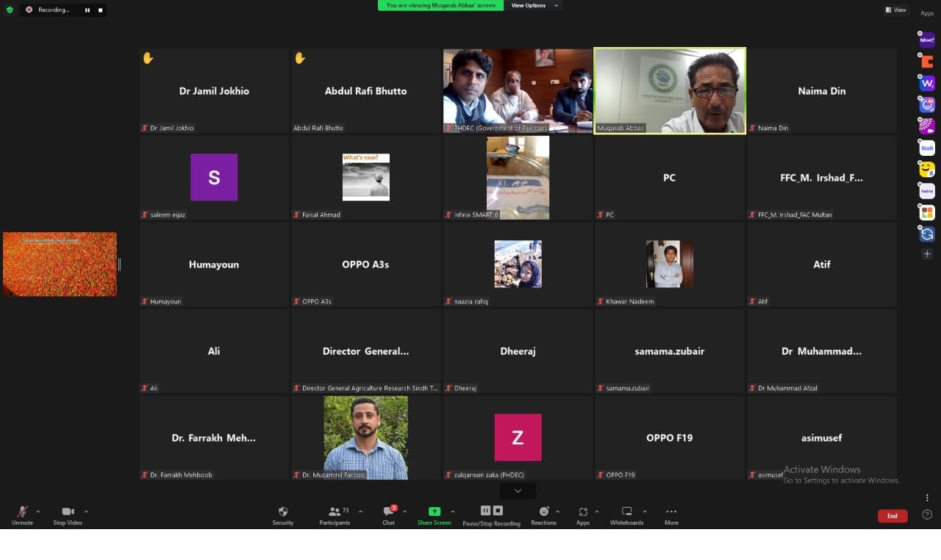
Task: Open the Twine app in the sidebar
Action: (927, 191)
